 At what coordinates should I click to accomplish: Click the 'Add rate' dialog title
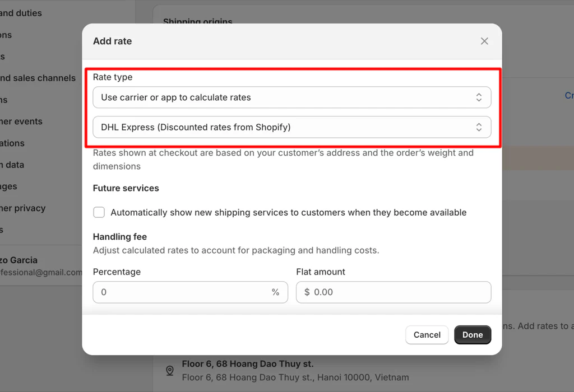[112, 41]
